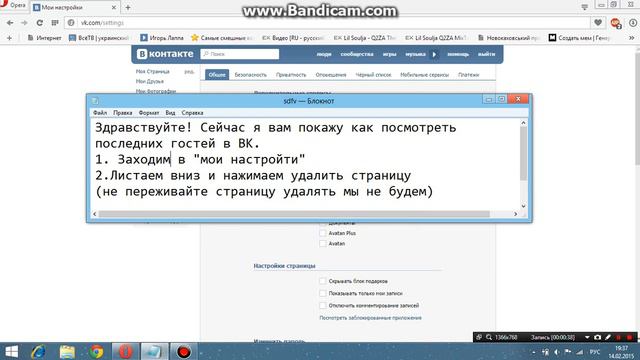The height and width of the screenshot is (360, 640).
Task: Open Bandicam recorder from the taskbar
Action: click(184, 352)
